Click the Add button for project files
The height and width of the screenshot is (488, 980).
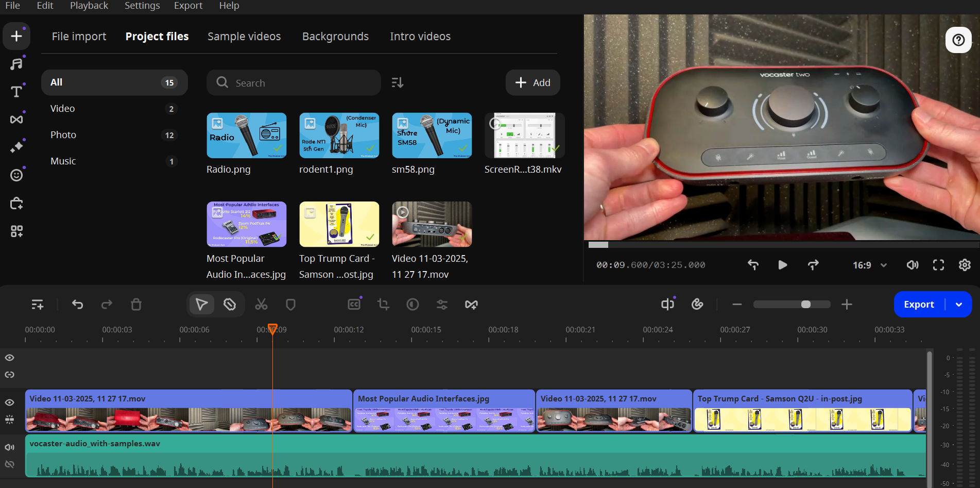(532, 82)
